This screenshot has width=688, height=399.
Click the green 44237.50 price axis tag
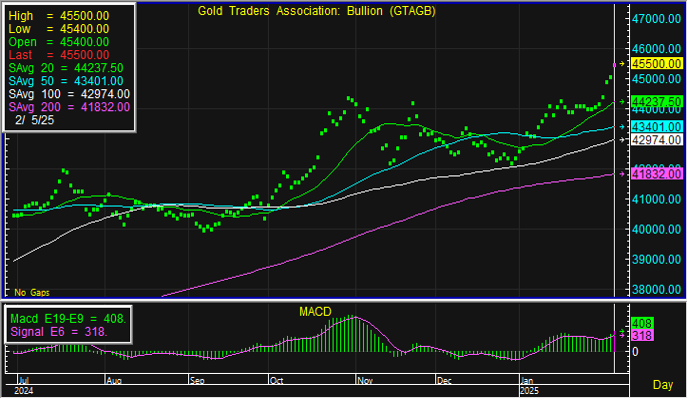pos(656,102)
